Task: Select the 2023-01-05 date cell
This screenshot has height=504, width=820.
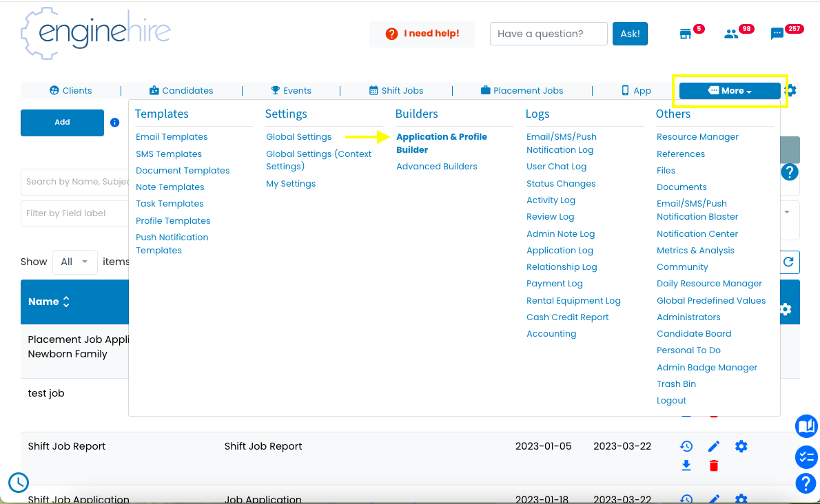Action: pyautogui.click(x=544, y=447)
